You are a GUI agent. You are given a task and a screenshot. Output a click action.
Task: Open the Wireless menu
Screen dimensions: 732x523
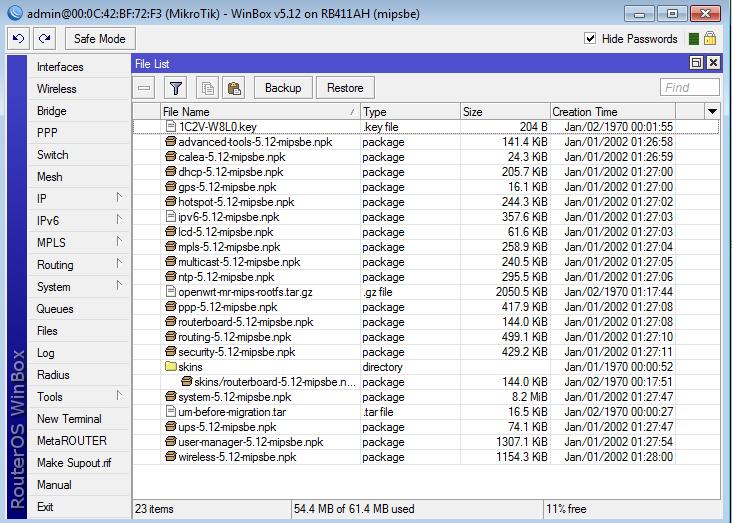[x=79, y=89]
